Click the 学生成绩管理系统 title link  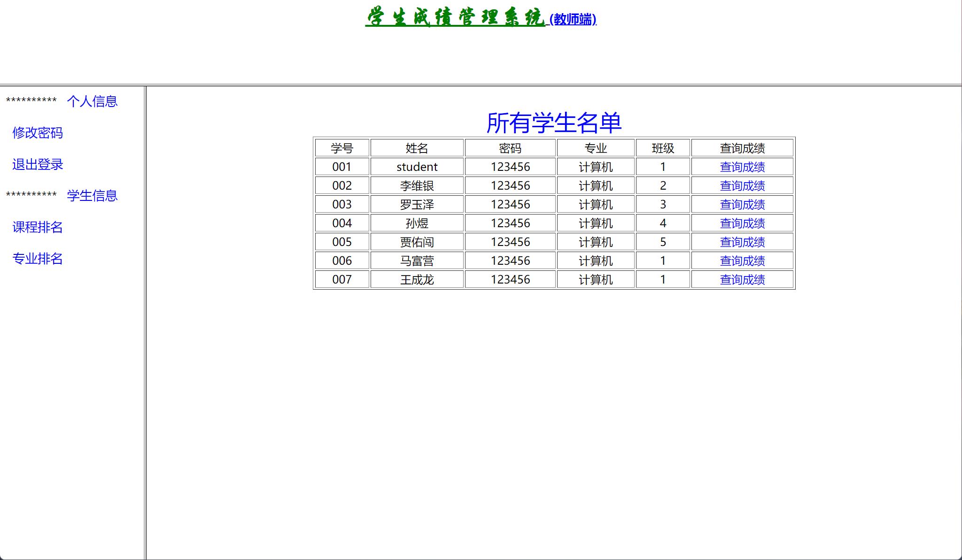point(455,17)
